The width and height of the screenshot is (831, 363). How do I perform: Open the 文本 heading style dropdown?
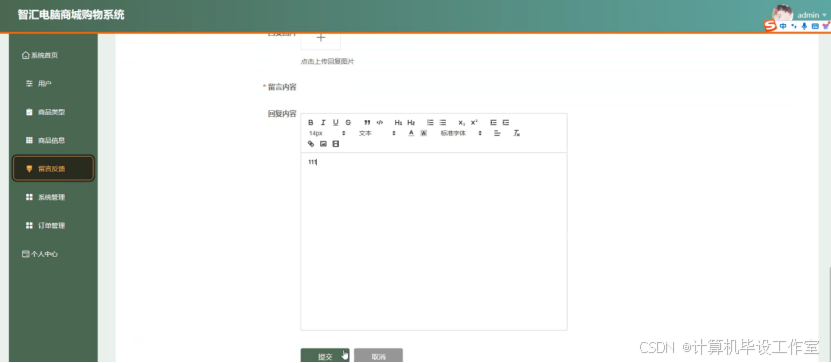(x=377, y=133)
